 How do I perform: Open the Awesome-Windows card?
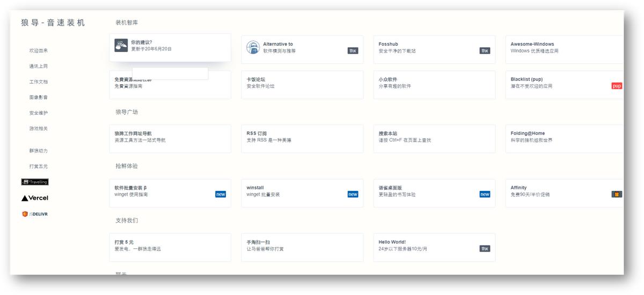click(x=565, y=50)
